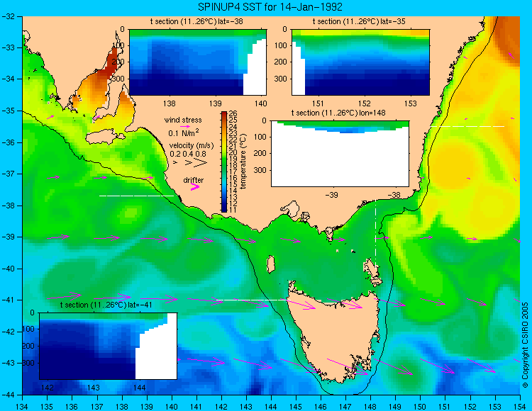Click the 150 label on the bottom longitude axis
The width and height of the screenshot is (532, 411).
(420, 407)
